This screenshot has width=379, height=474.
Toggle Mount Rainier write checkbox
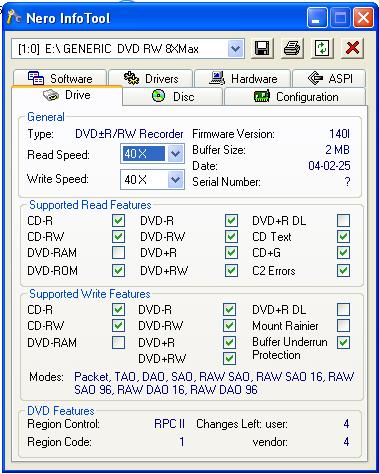343,325
